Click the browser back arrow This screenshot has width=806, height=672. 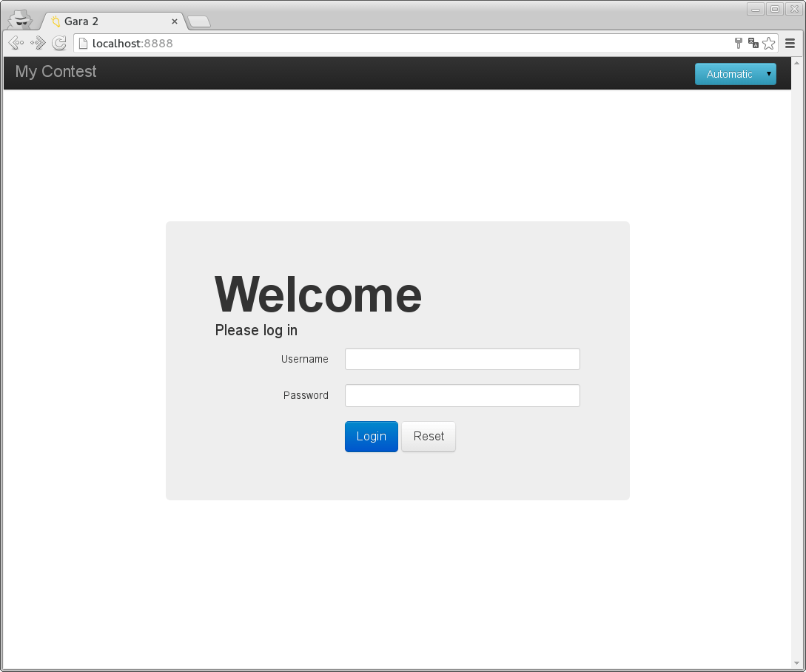pos(16,43)
